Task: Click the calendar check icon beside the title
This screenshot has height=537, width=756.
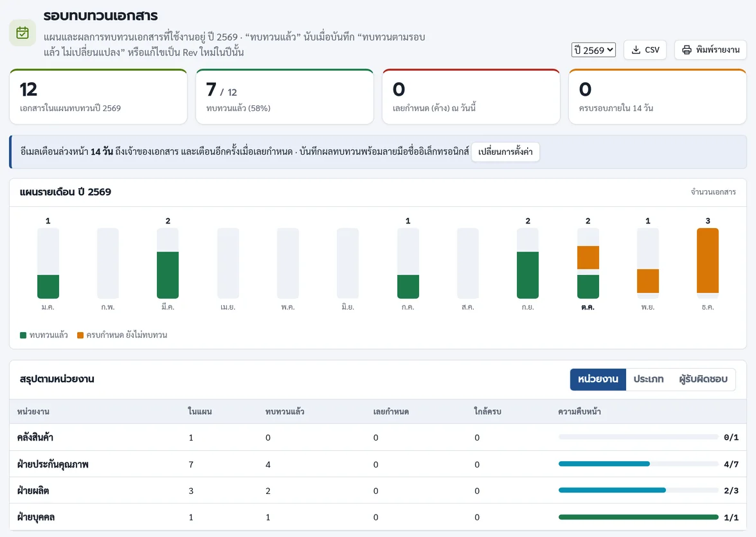Action: (x=22, y=33)
